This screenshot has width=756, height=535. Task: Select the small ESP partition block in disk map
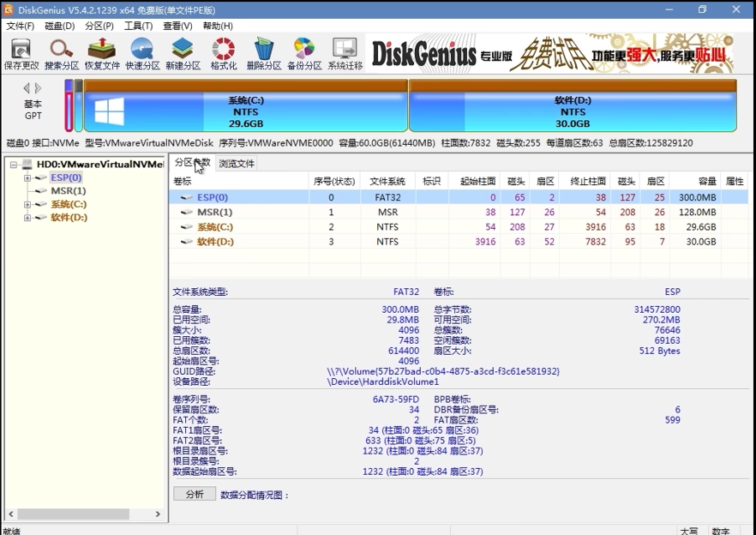pyautogui.click(x=69, y=105)
